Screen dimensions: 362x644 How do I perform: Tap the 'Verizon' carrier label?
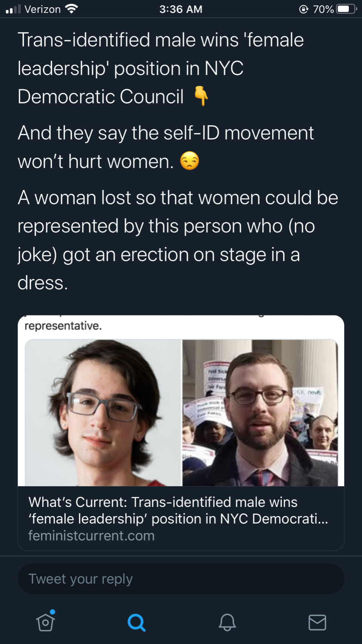(x=42, y=9)
